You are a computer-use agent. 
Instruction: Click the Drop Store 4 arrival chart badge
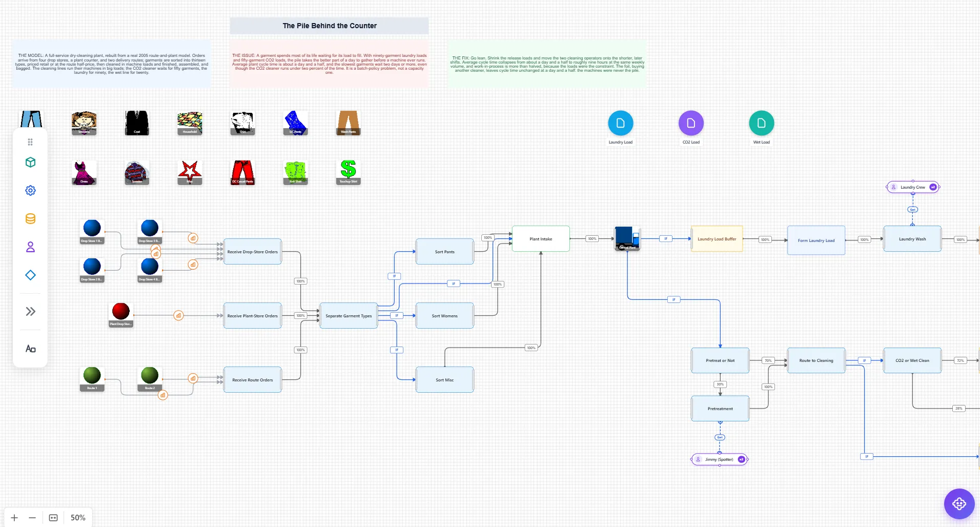193,265
